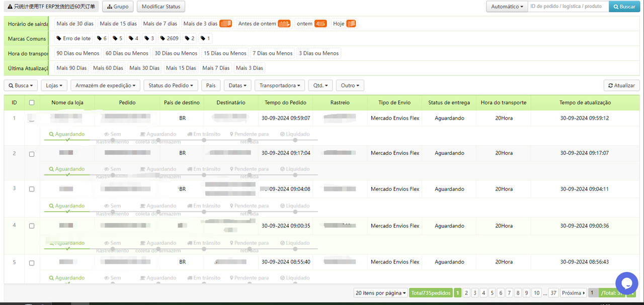Open the chat support bubble
The width and height of the screenshot is (644, 305).
coord(626,282)
